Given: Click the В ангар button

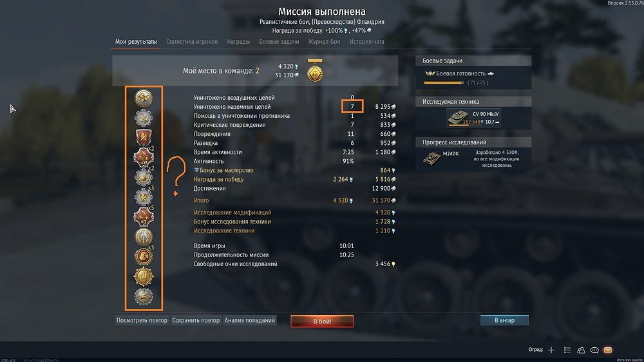Looking at the screenshot, I should pos(504,320).
